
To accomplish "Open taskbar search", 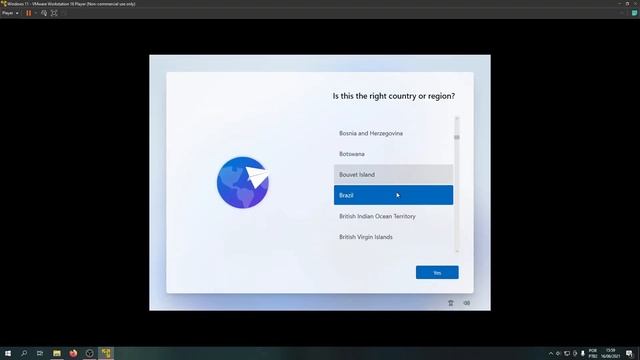I will tap(24, 353).
